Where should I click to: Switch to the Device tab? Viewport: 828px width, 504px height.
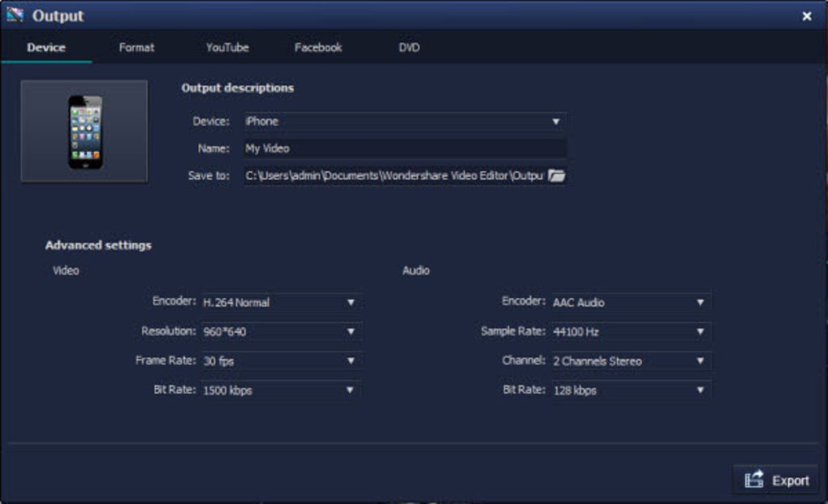46,48
